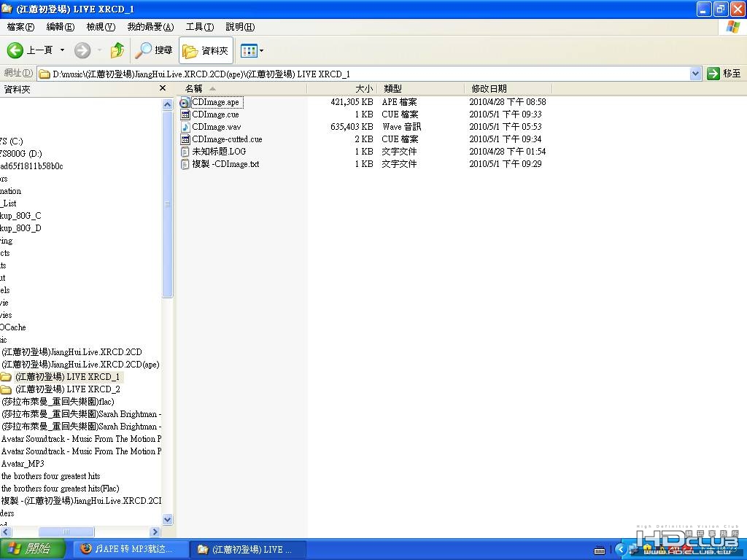Expand hidden system tray icons arrow

pos(620,550)
